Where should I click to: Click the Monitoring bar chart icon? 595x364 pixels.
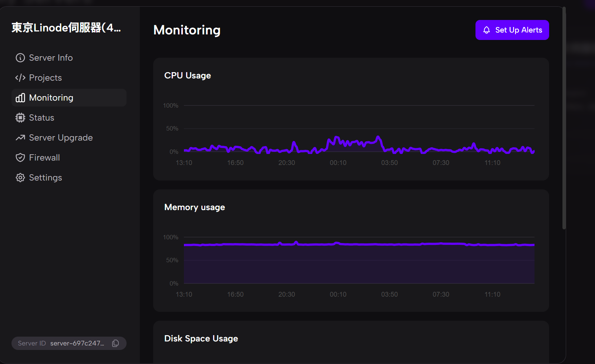pos(20,98)
